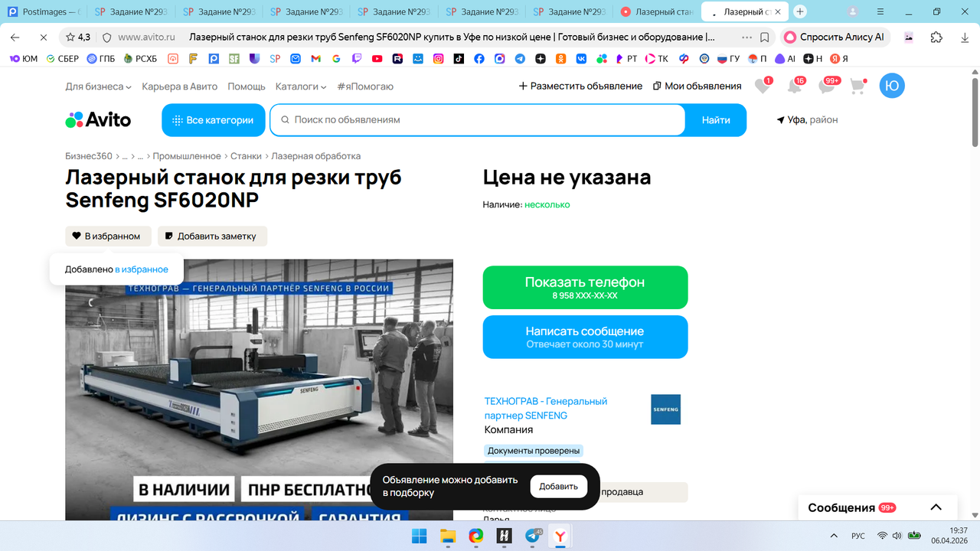Open Avito notifications bell icon
980x551 pixels.
point(795,86)
